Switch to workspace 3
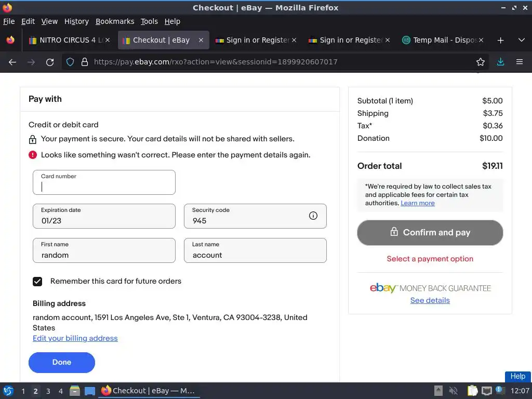The image size is (532, 399). pyautogui.click(x=48, y=391)
